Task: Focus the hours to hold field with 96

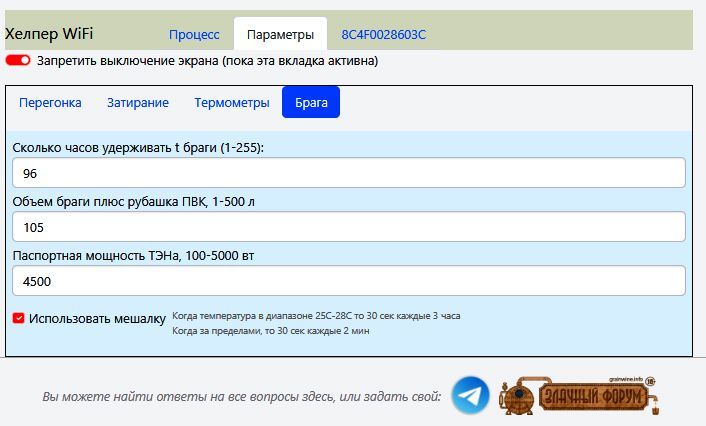Action: (x=349, y=173)
